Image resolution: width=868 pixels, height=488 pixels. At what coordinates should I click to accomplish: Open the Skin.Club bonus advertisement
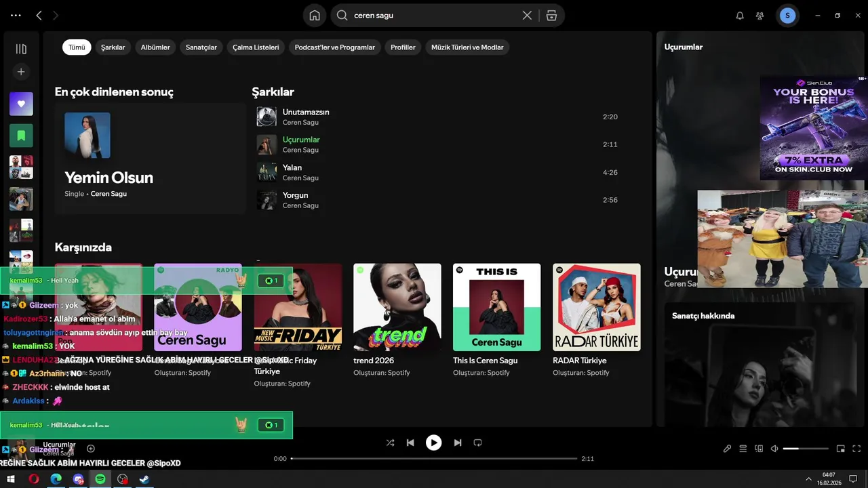(x=812, y=127)
